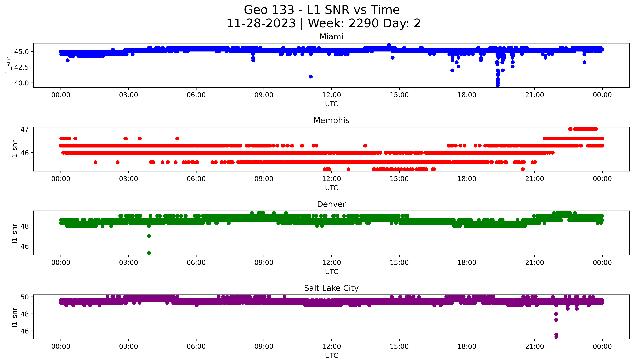Click the '11-28-2023 | Week: 2290 Day: 2' subtitle

tap(323, 24)
